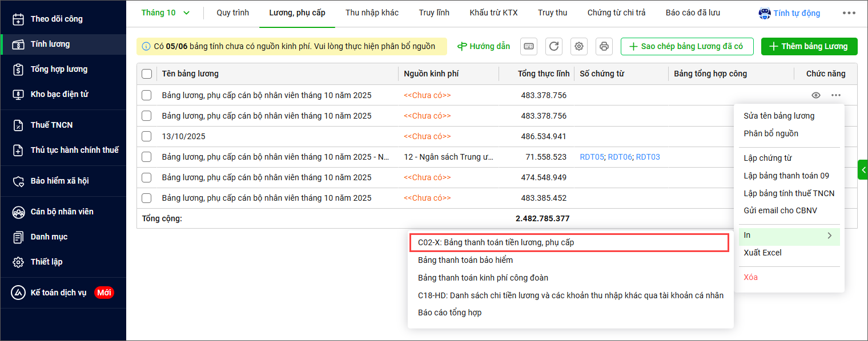The image size is (868, 341).
Task: Click the Tính tự động robot icon
Action: click(x=764, y=13)
